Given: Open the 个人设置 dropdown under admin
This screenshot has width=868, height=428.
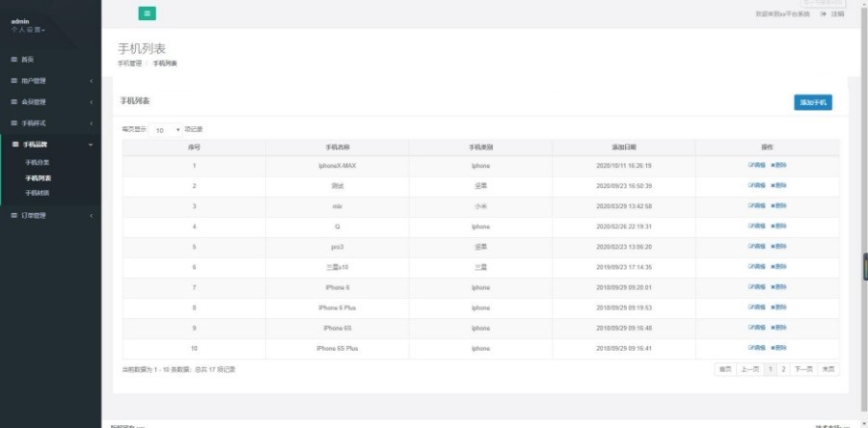Looking at the screenshot, I should pos(28,30).
